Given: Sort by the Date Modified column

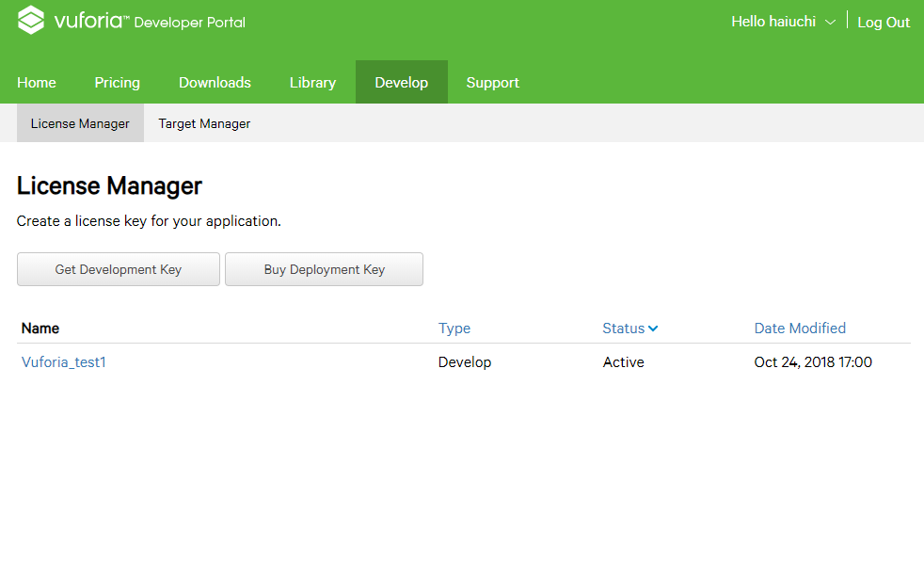Looking at the screenshot, I should (x=800, y=329).
